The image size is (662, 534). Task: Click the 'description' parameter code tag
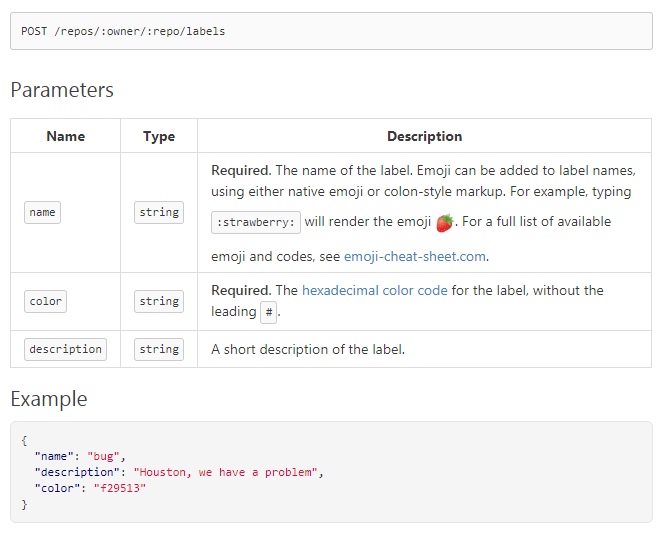tap(65, 350)
